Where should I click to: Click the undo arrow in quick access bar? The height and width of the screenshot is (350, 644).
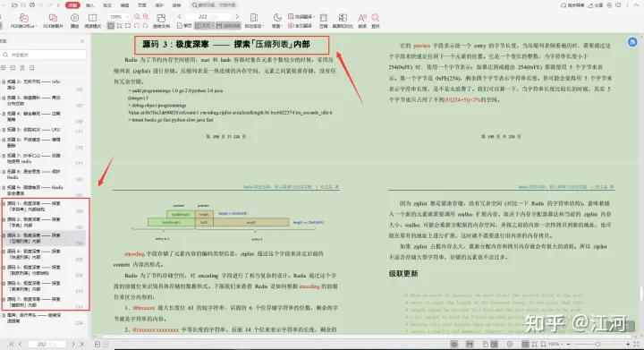(40, 5)
